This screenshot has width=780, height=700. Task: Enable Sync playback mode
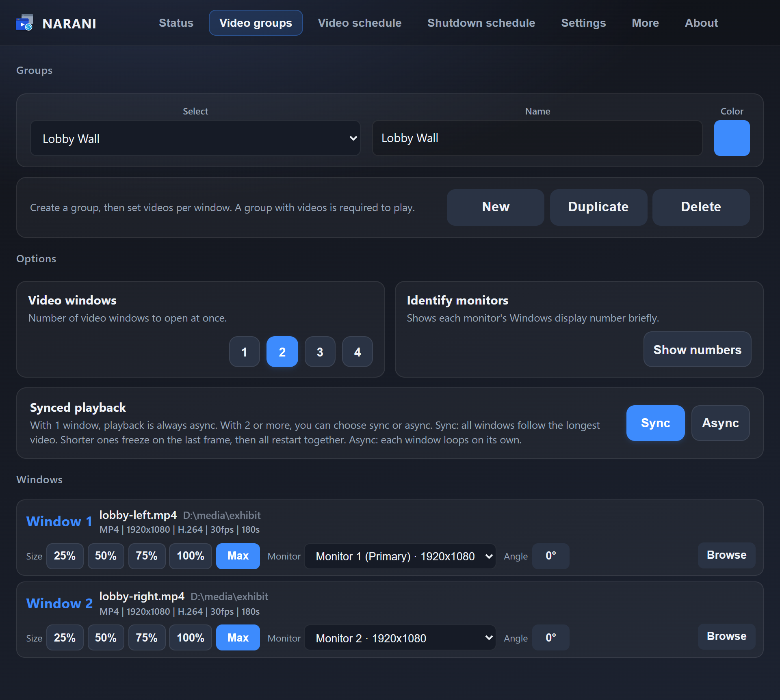655,423
